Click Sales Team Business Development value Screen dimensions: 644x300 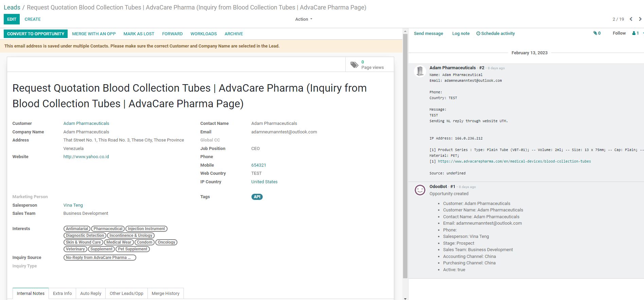coord(86,213)
